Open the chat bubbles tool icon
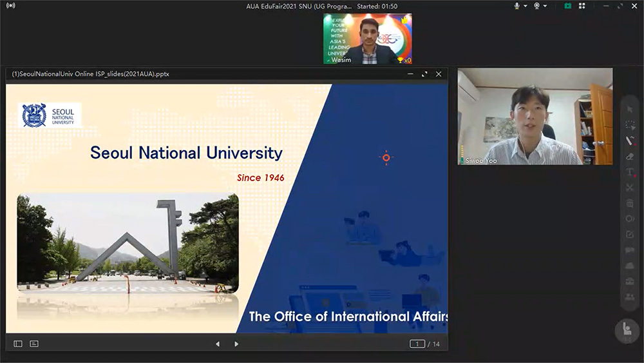 (x=630, y=250)
